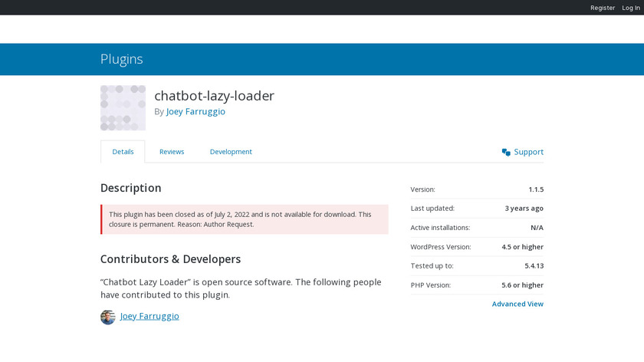The image size is (644, 362).
Task: Open the Advanced View link
Action: pos(517,304)
